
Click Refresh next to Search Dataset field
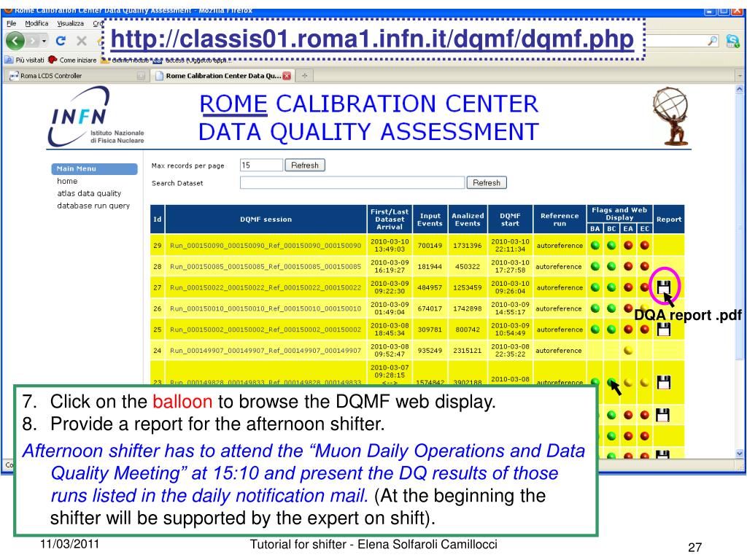487,183
